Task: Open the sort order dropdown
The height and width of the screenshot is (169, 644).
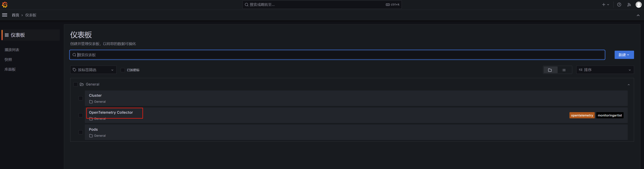Action: tap(605, 70)
